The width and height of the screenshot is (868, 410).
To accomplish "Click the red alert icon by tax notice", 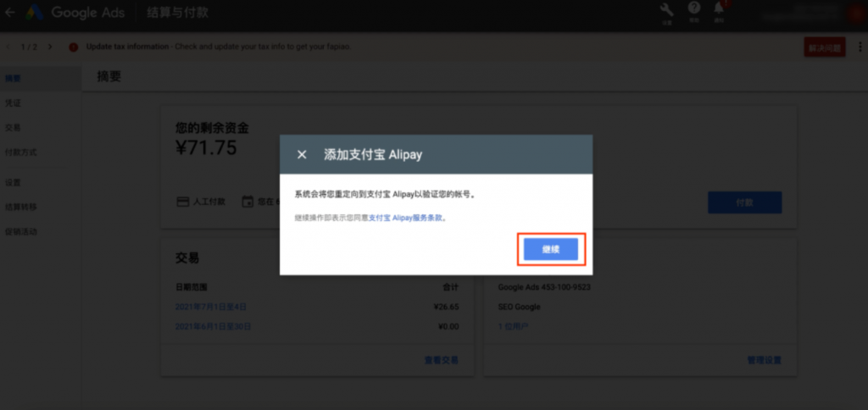I will pyautogui.click(x=74, y=47).
